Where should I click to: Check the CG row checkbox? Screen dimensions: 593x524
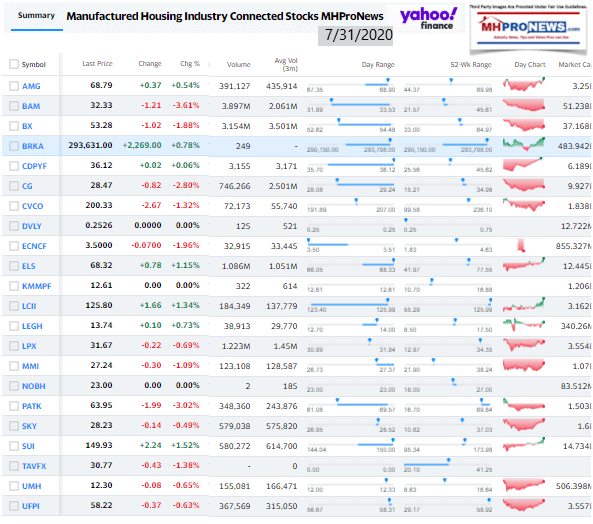pyautogui.click(x=14, y=186)
